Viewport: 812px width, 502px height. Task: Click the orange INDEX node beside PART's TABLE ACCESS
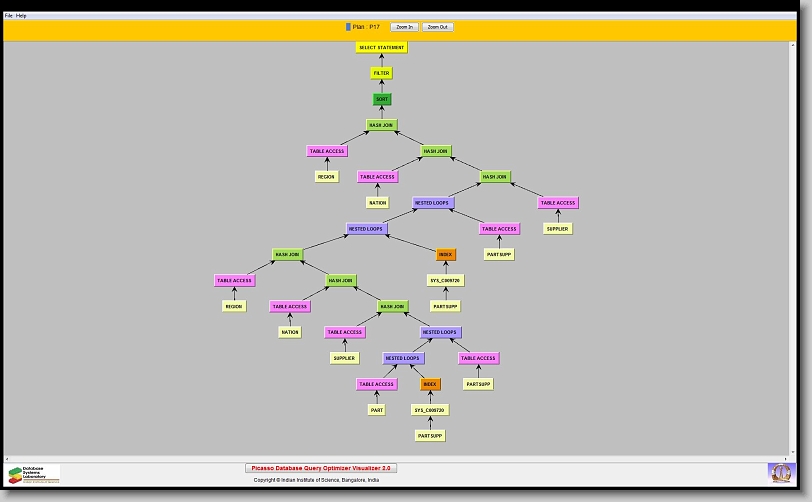430,384
